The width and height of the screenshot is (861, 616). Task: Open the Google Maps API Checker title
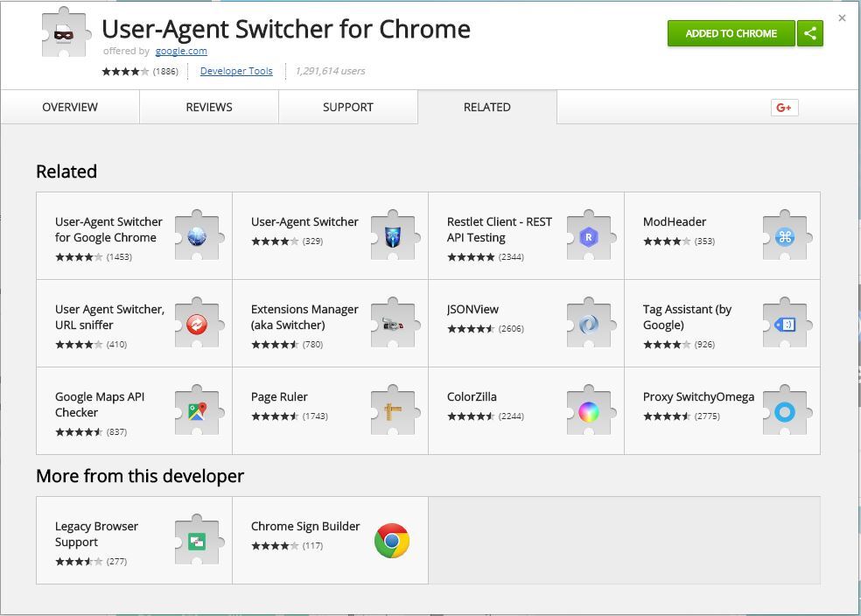[x=100, y=404]
